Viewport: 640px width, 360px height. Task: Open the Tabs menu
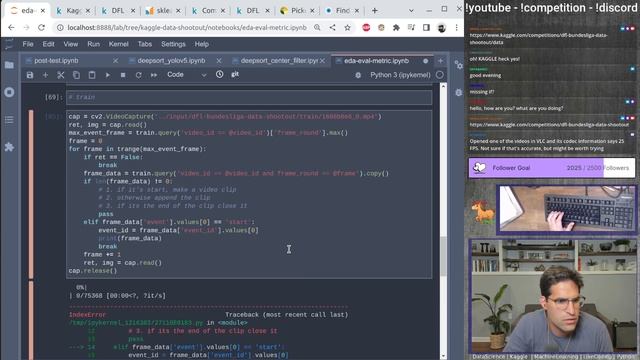144,44
